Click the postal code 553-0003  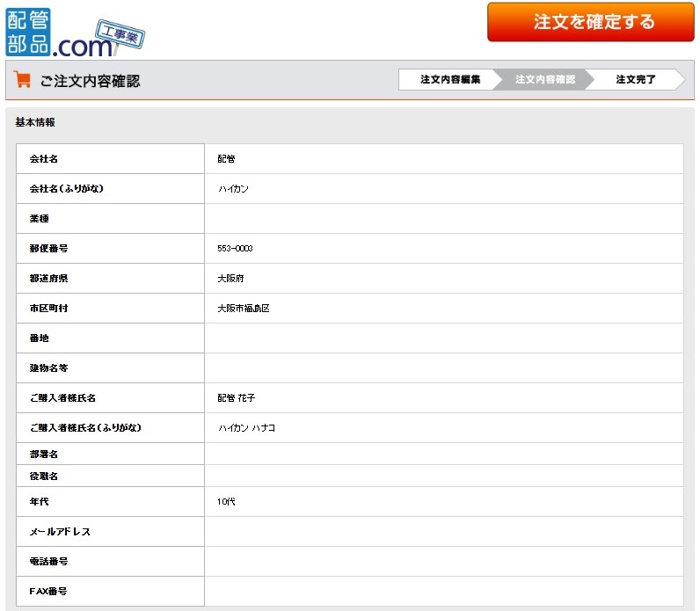235,249
